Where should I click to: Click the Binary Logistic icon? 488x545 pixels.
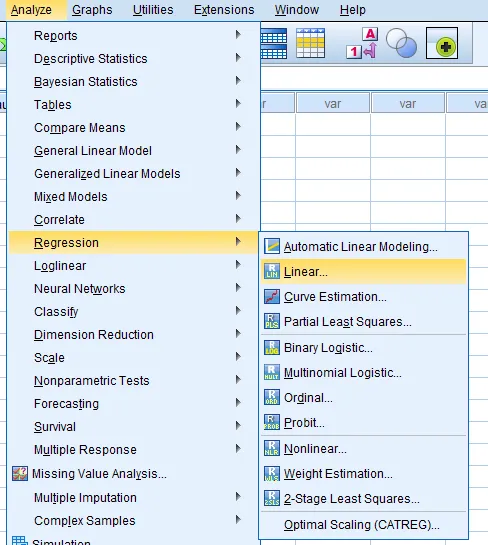point(271,347)
